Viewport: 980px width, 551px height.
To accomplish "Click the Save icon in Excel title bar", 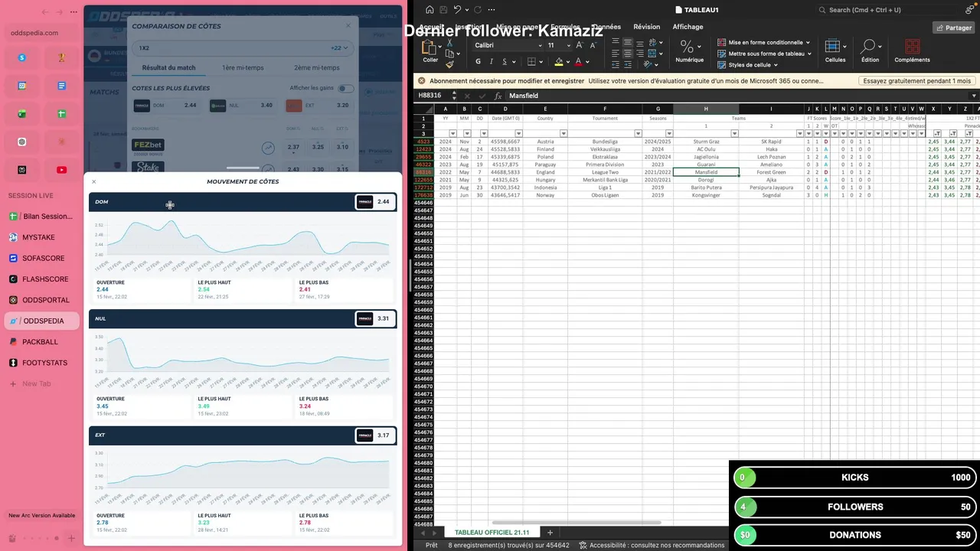I will (443, 10).
